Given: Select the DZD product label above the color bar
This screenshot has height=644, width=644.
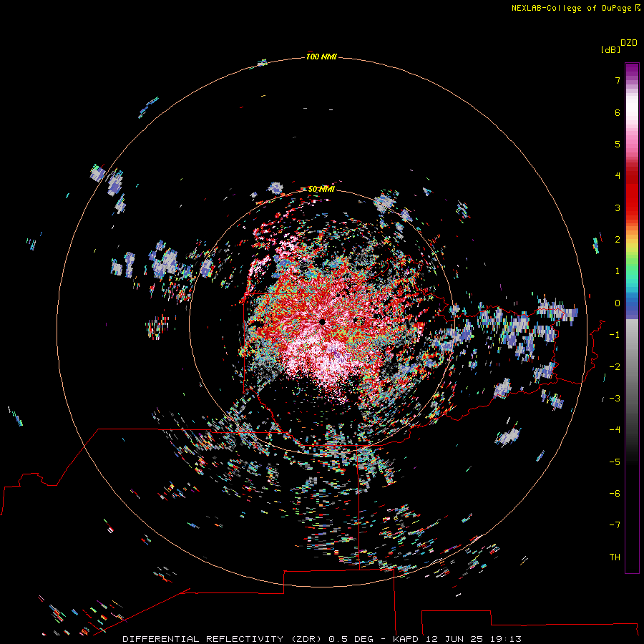Looking at the screenshot, I should 629,43.
